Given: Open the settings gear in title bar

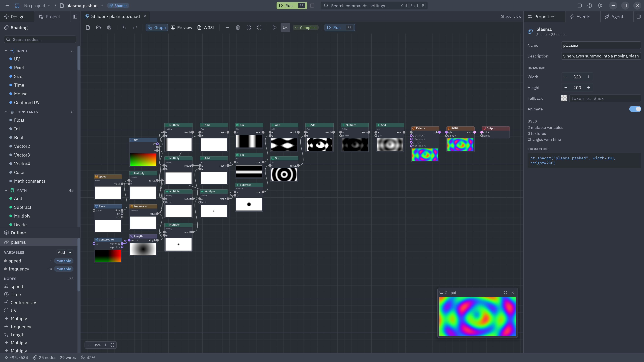Looking at the screenshot, I should tap(600, 6).
